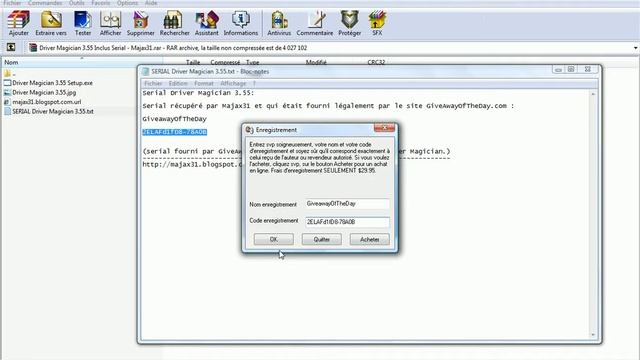
Task: Click the Extraire vers toolbar icon
Action: coord(51,23)
